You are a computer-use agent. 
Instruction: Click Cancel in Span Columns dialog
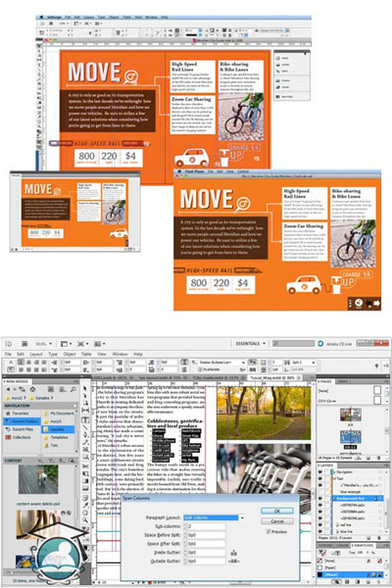coord(276,521)
